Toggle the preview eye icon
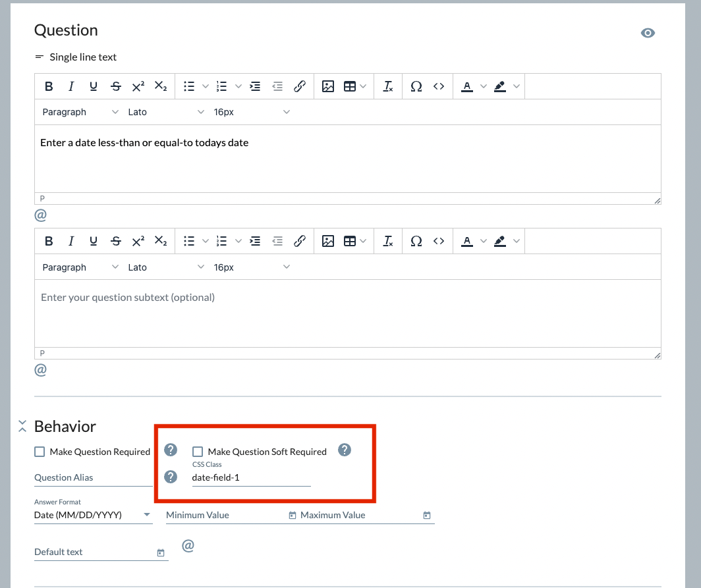Screen dimensions: 701x588 point(648,32)
